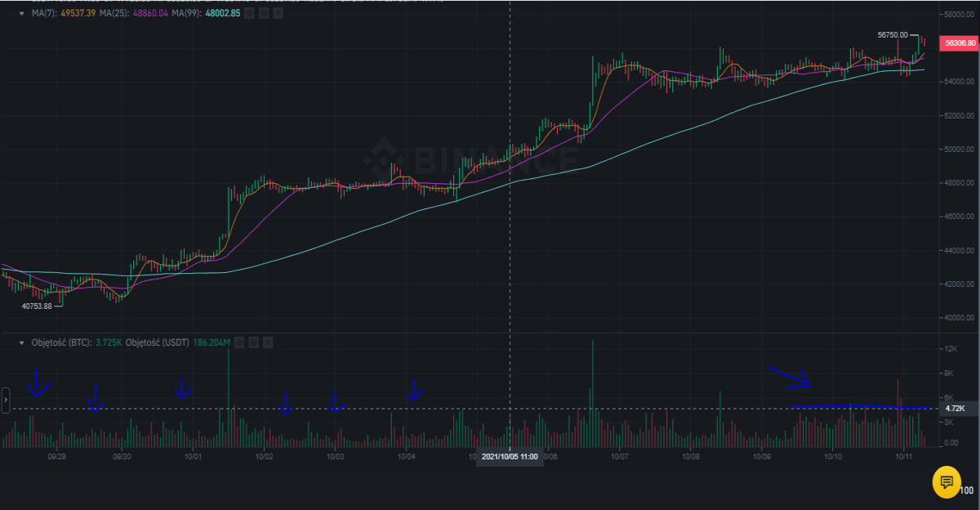Screen dimensions: 980x510
Task: Open MA indicator settings gear
Action: click(x=263, y=13)
